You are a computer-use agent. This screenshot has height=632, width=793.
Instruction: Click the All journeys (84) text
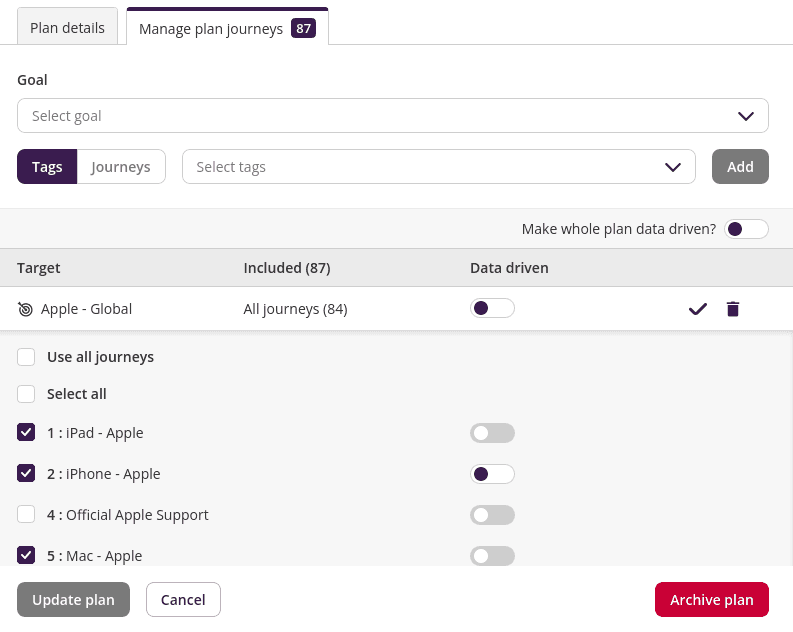(x=295, y=309)
